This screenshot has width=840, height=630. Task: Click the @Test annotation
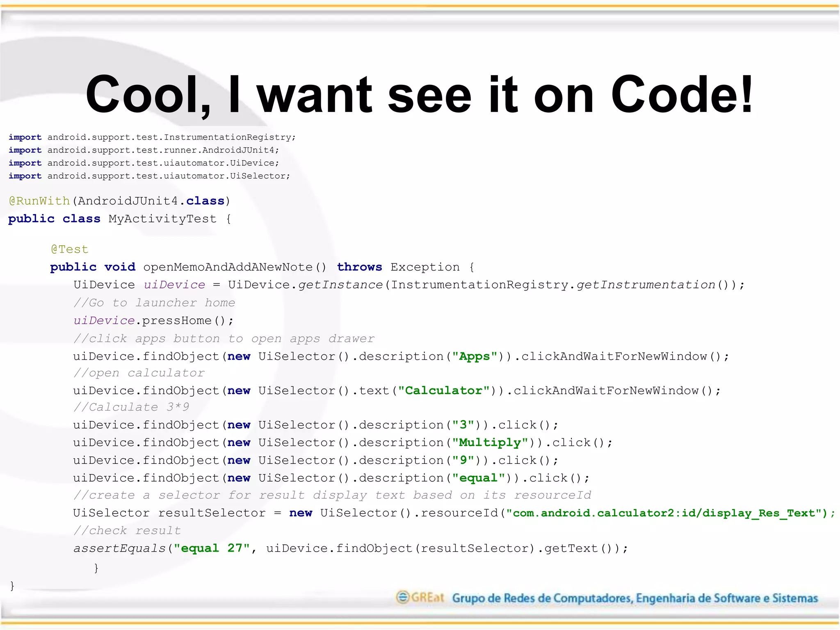click(x=69, y=249)
